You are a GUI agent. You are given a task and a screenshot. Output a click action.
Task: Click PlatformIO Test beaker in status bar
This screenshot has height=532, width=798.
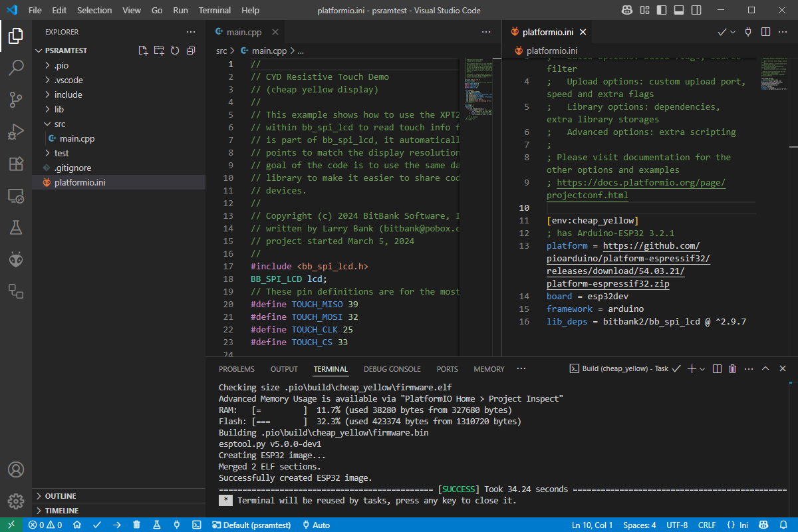pos(157,525)
